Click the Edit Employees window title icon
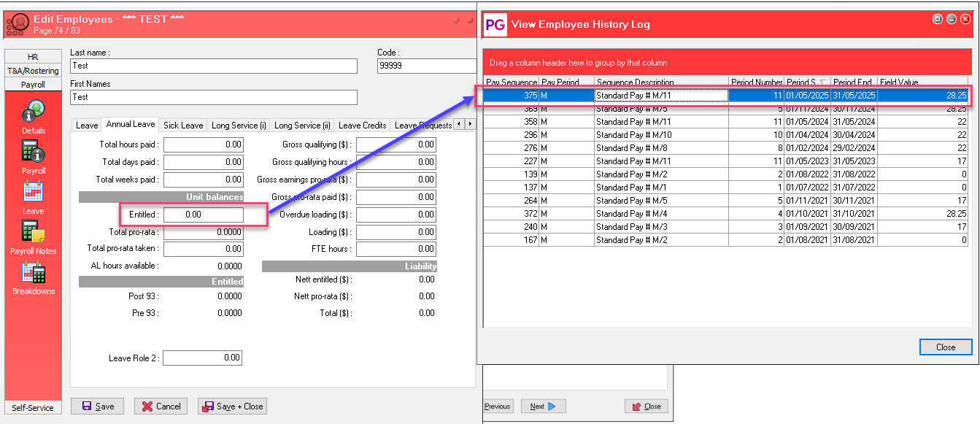Image resolution: width=980 pixels, height=424 pixels. [x=17, y=24]
